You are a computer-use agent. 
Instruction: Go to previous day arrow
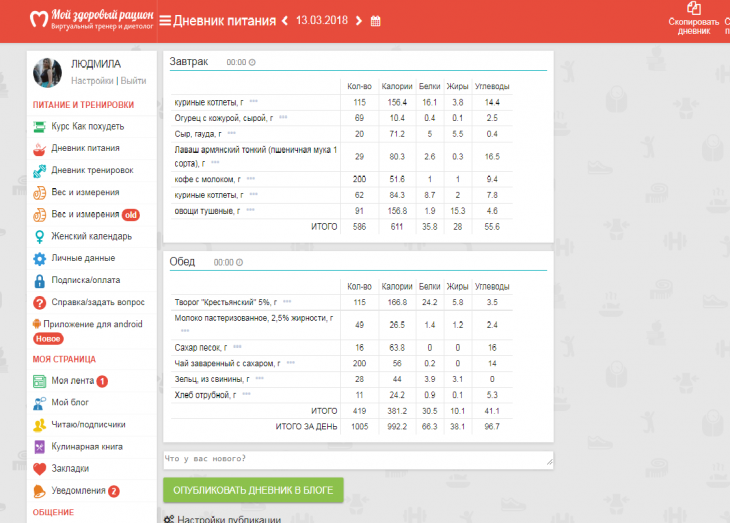coord(285,21)
